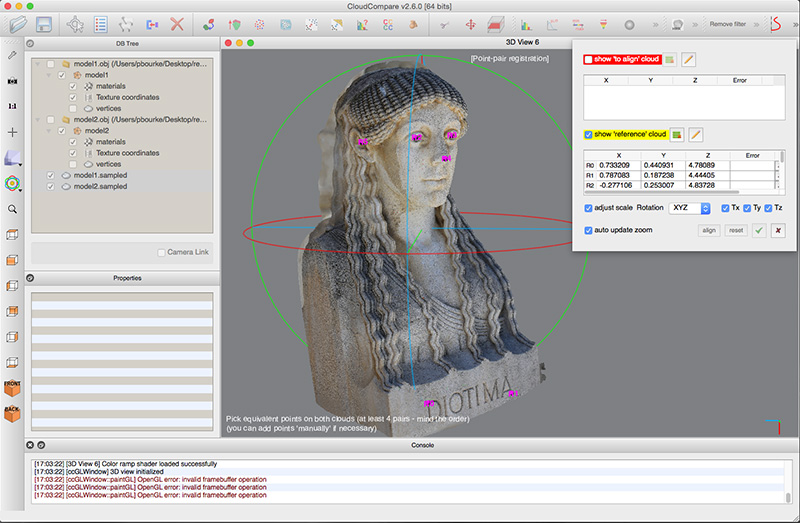Toggle the Tx translation checkbox
The width and height of the screenshot is (800, 523).
point(725,208)
